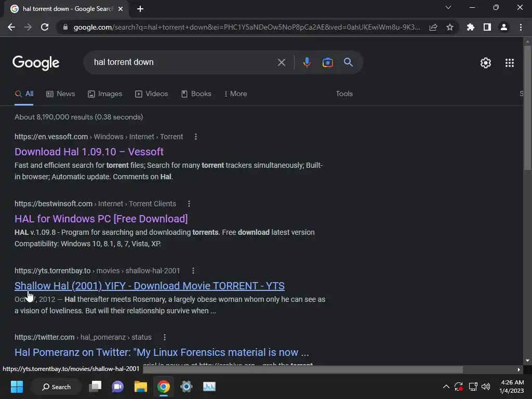Open Download Hal 1.09.10 – Vessoft result
532x399 pixels.
click(x=89, y=152)
